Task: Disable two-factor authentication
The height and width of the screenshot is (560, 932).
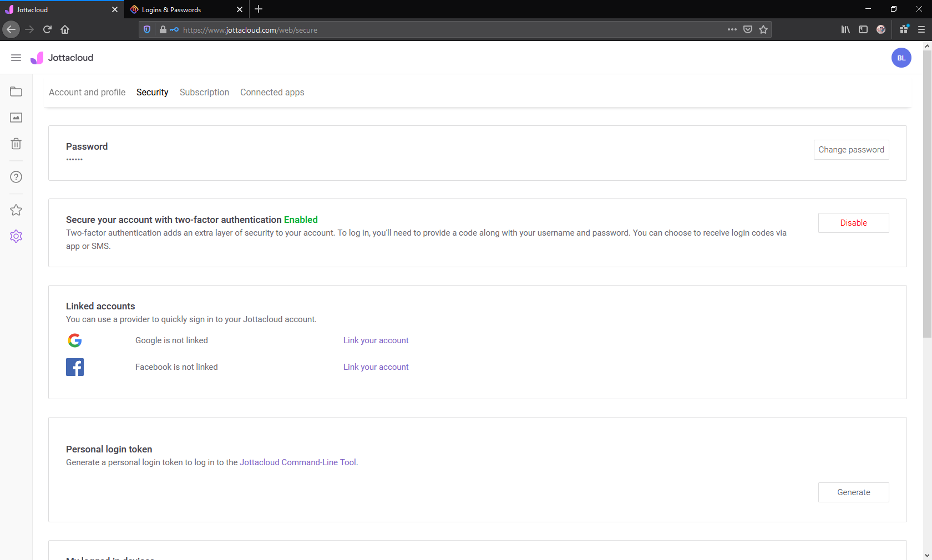Action: (853, 223)
